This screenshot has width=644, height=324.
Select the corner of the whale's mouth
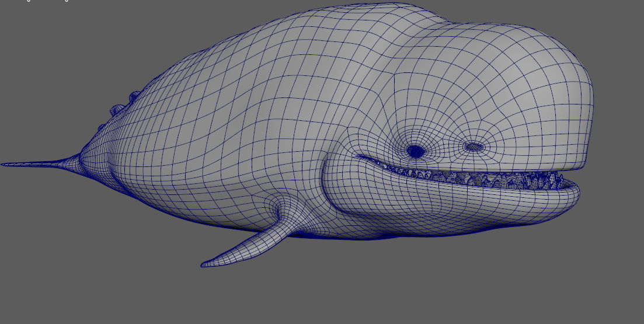click(359, 156)
